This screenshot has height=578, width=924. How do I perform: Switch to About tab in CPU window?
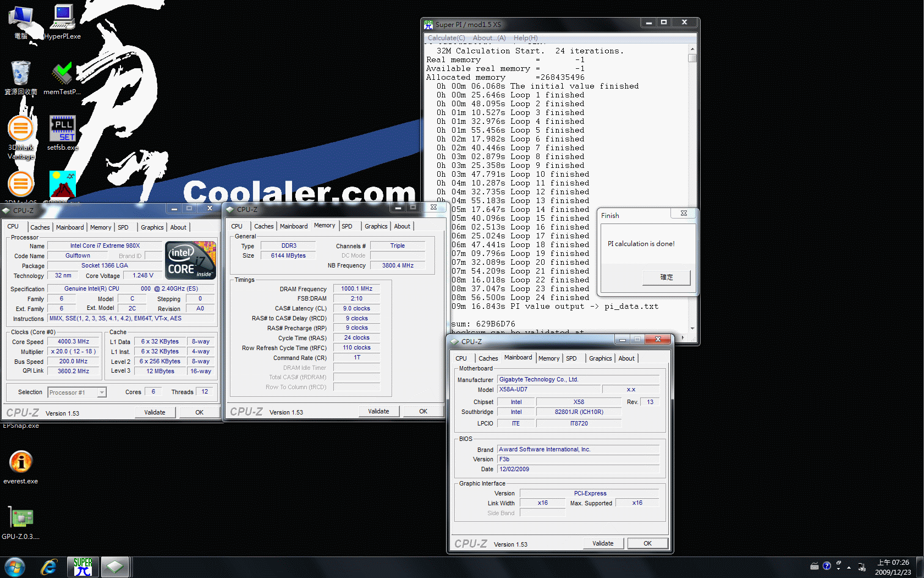[x=178, y=227]
